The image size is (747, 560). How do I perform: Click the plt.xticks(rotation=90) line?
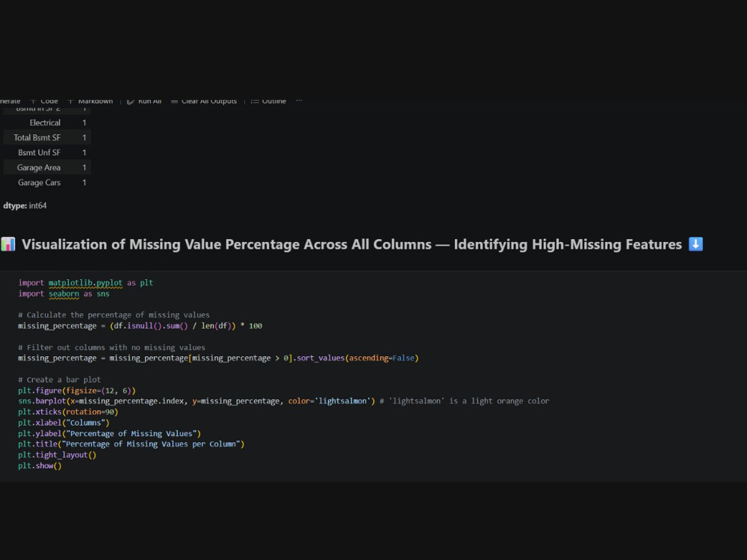68,412
